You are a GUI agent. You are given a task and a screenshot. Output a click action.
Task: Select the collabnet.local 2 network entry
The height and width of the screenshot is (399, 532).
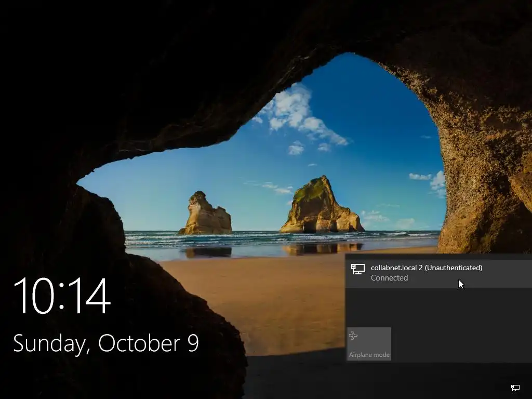(x=438, y=273)
